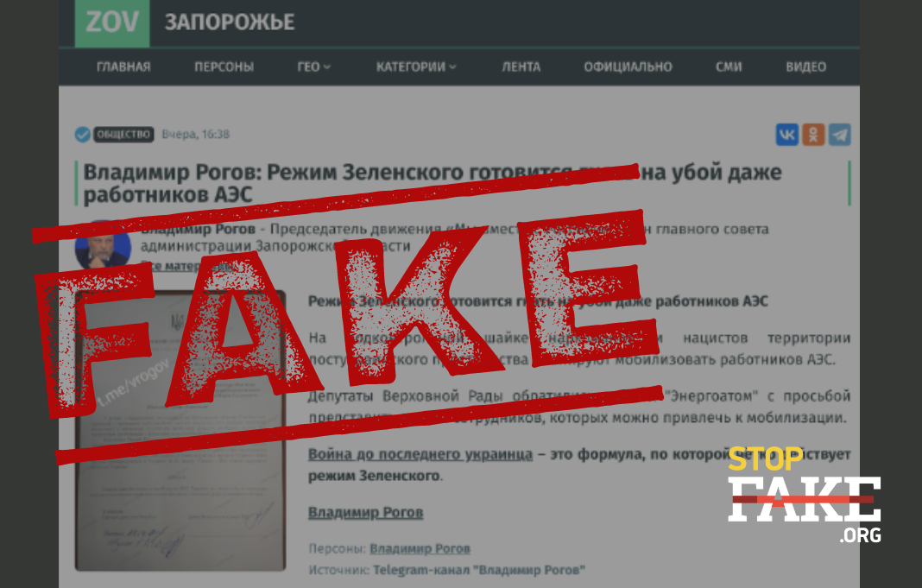Share article via Odnoklassniki icon
Image resolution: width=922 pixels, height=588 pixels.
(813, 135)
